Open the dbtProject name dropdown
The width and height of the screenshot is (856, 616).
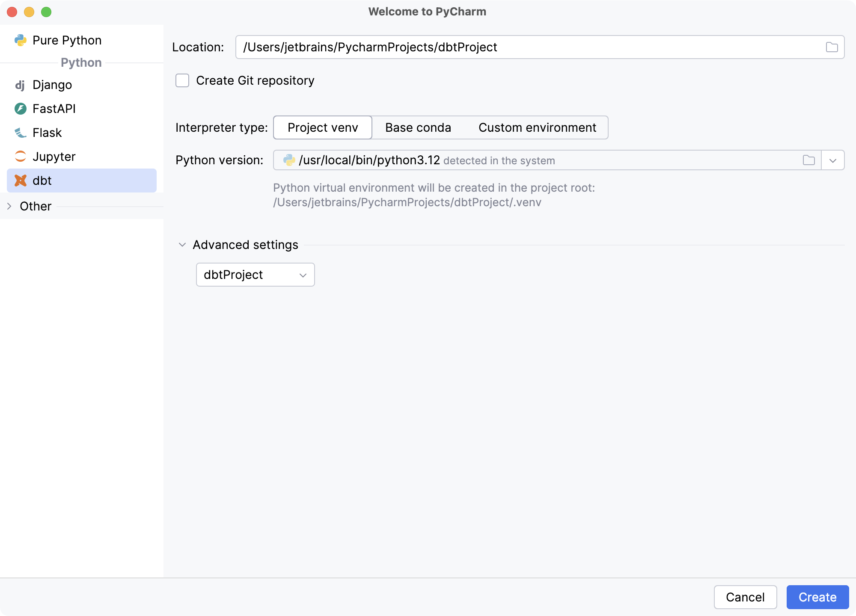pos(303,274)
